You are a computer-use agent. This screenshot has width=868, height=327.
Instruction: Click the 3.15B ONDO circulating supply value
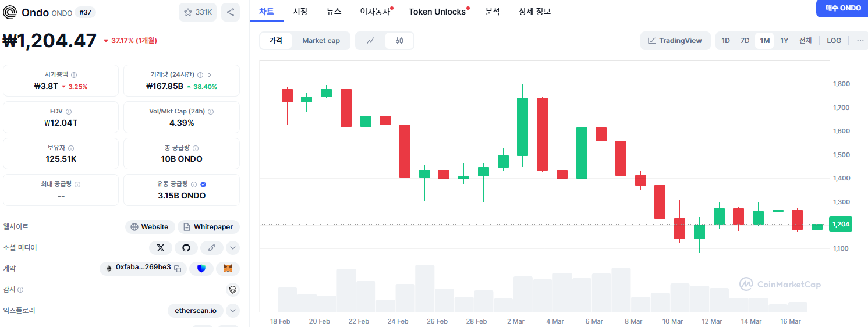pos(182,196)
